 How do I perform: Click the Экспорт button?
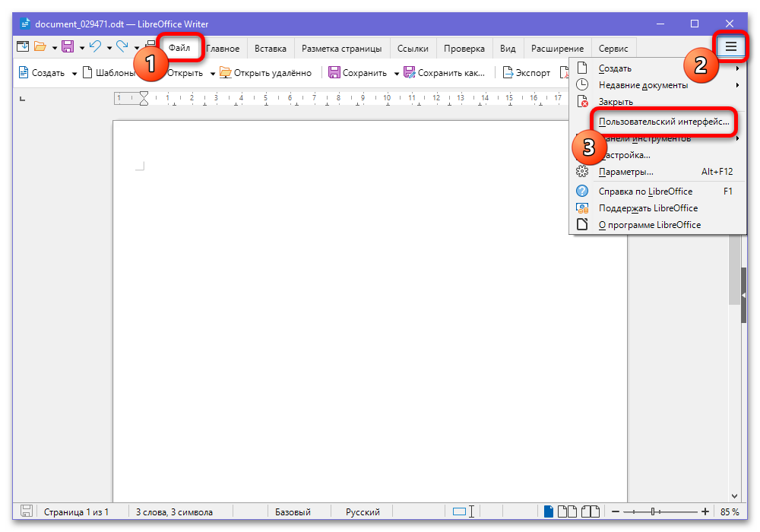(x=527, y=73)
